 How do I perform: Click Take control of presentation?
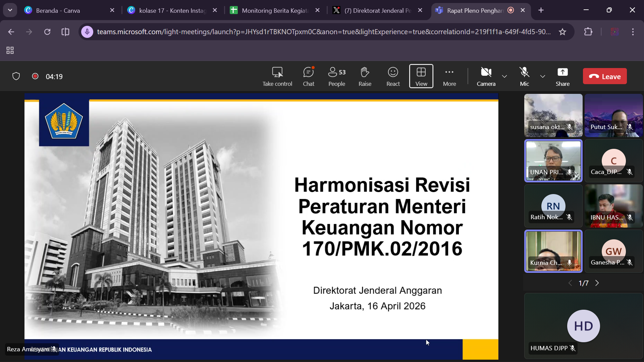[x=277, y=76]
